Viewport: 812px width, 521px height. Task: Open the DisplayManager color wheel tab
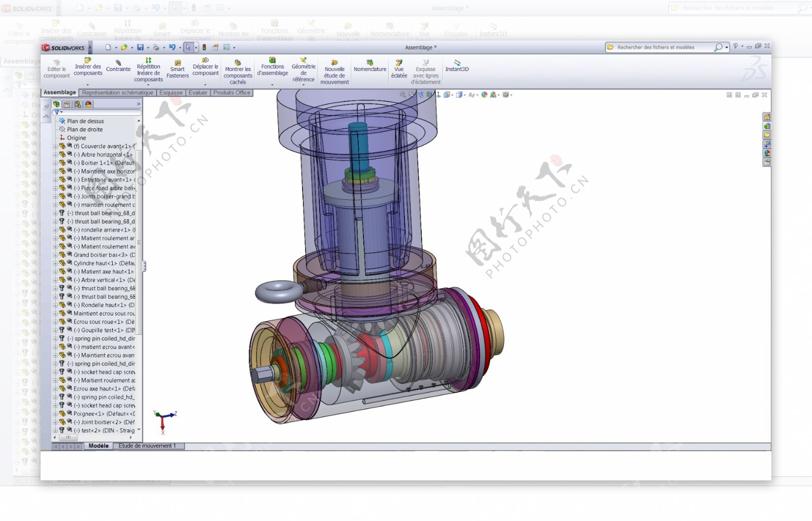pyautogui.click(x=88, y=104)
